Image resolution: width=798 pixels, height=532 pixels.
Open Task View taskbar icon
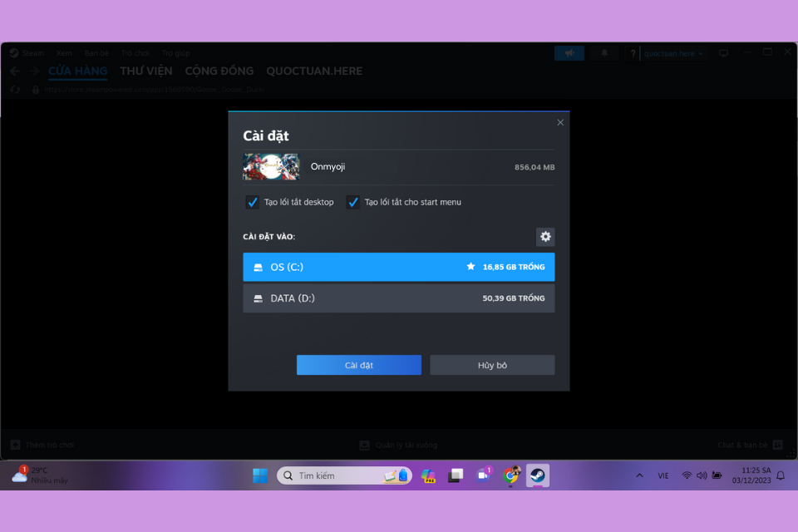coord(456,475)
